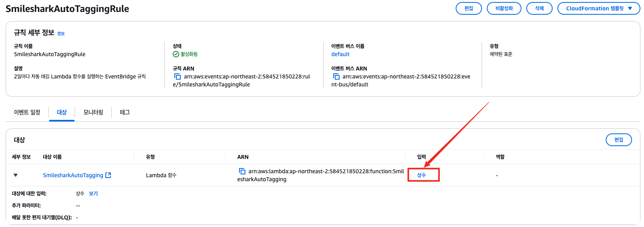
Task: Click the 편집 button in the 대상 panel
Action: pyautogui.click(x=619, y=140)
